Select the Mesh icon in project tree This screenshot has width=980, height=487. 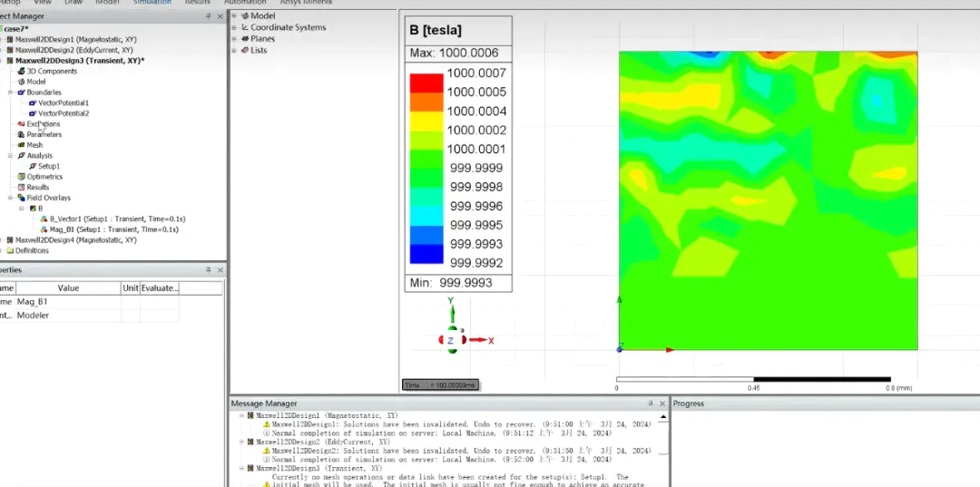tap(20, 145)
